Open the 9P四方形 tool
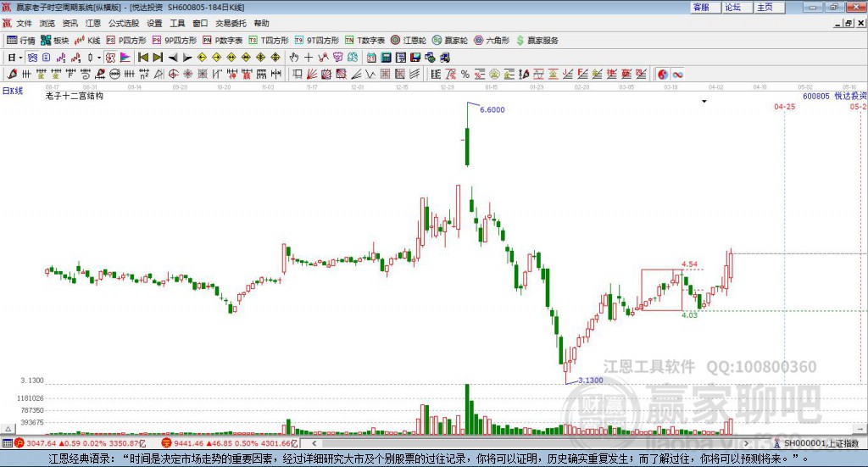The height and width of the screenshot is (467, 868). (175, 41)
